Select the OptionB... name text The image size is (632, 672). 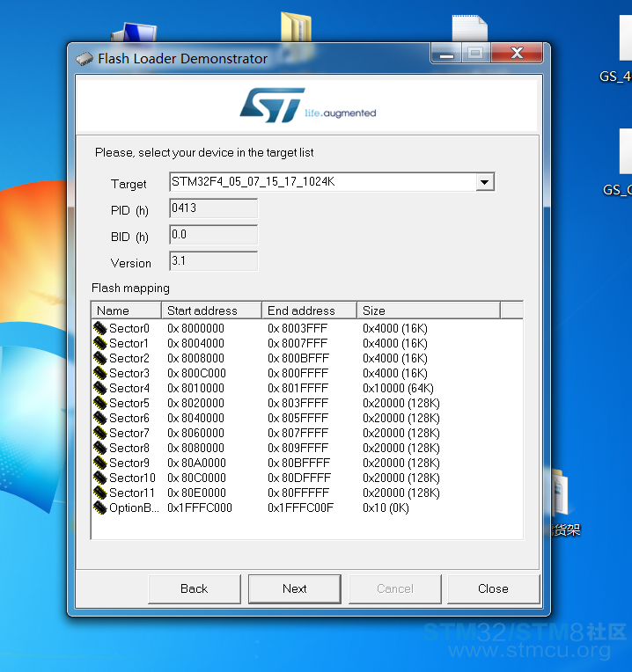[x=134, y=508]
